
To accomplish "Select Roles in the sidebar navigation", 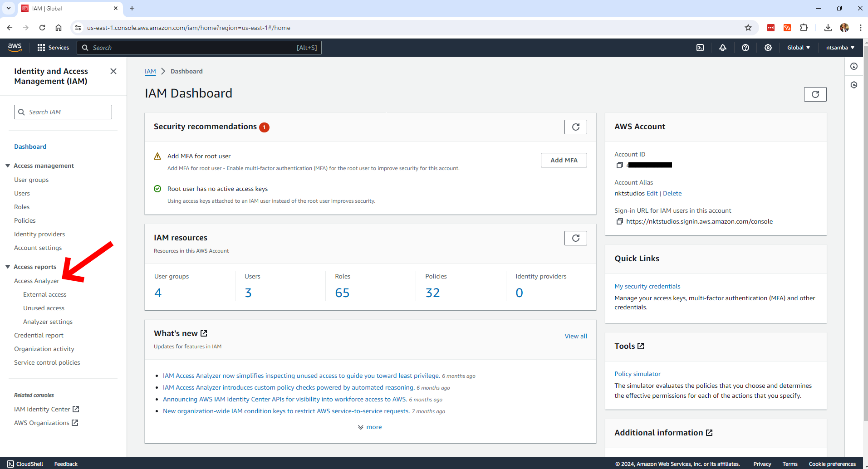I will 22,207.
